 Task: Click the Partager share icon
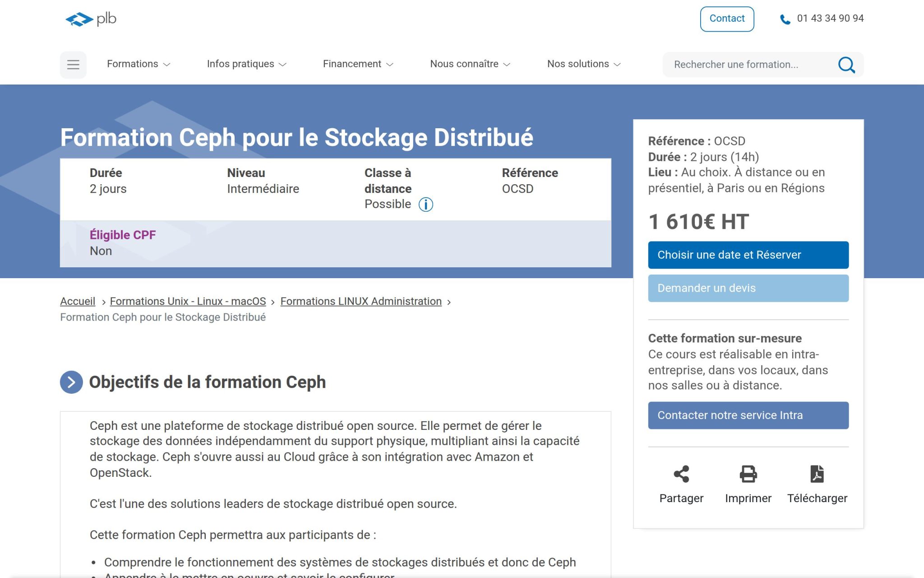pyautogui.click(x=681, y=474)
